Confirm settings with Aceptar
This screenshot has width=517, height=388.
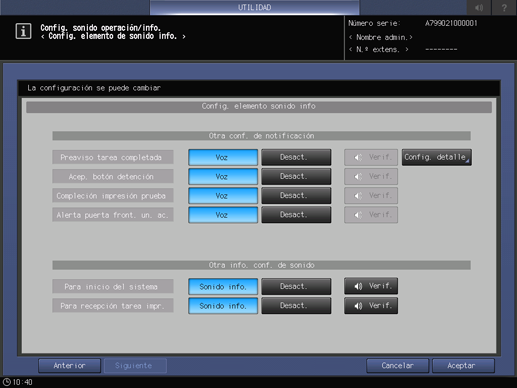tap(463, 366)
